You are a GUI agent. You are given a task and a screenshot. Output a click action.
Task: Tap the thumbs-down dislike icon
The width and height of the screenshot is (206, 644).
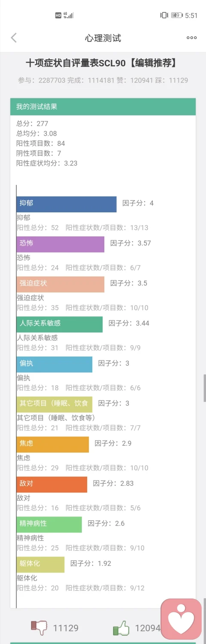click(39, 628)
